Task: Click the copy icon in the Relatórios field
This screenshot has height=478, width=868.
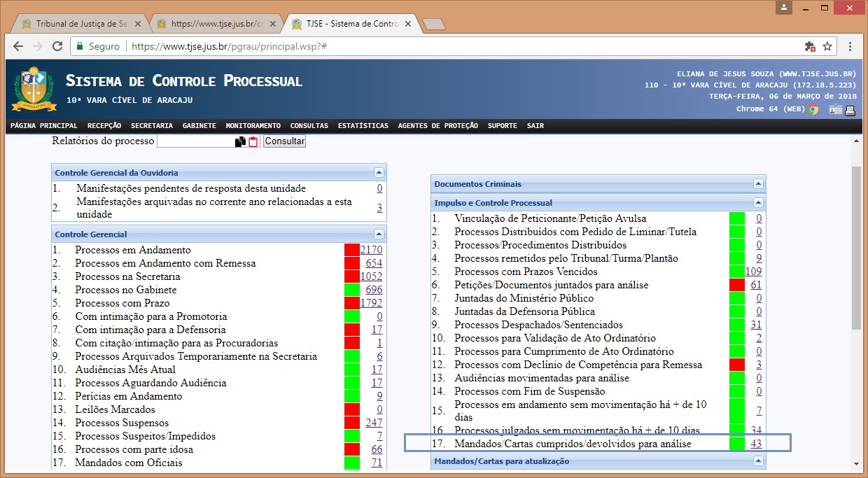Action: 240,141
